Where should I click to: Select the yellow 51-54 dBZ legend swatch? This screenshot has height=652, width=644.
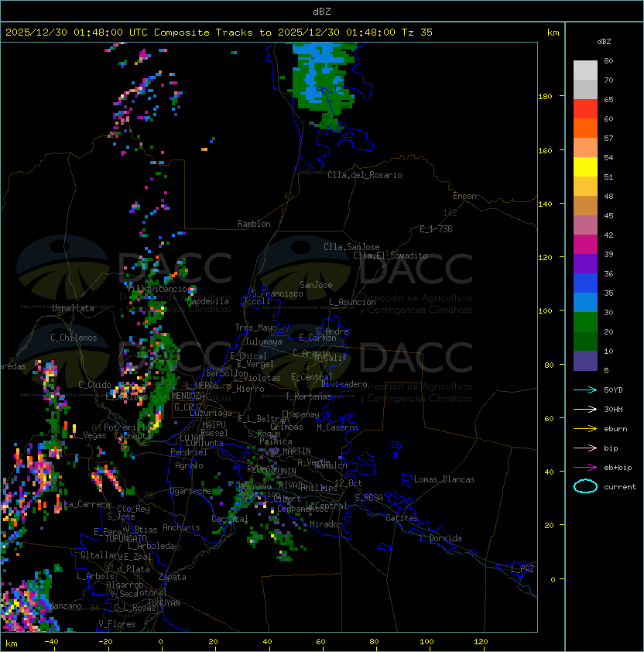click(x=585, y=167)
